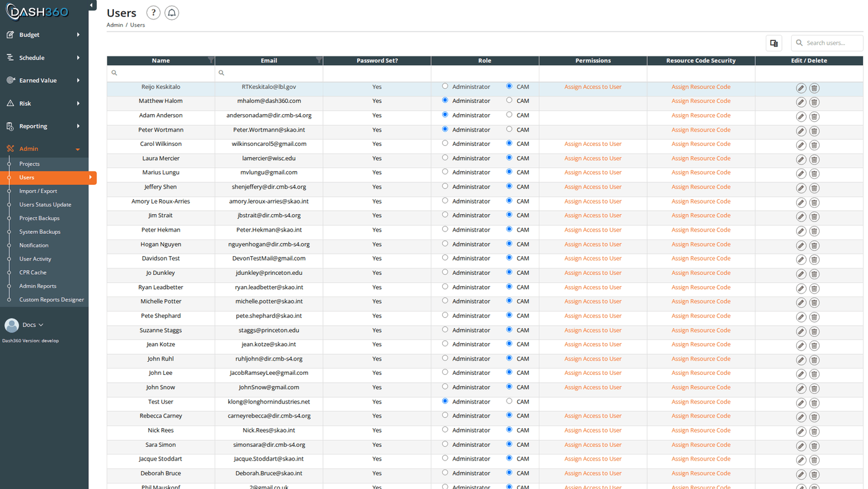The image size is (868, 489).
Task: Delete user Carol Wilkinson with trash icon
Action: [x=815, y=145]
